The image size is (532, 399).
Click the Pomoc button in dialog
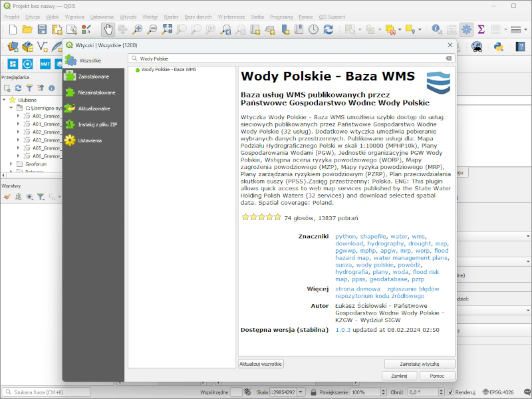437,376
